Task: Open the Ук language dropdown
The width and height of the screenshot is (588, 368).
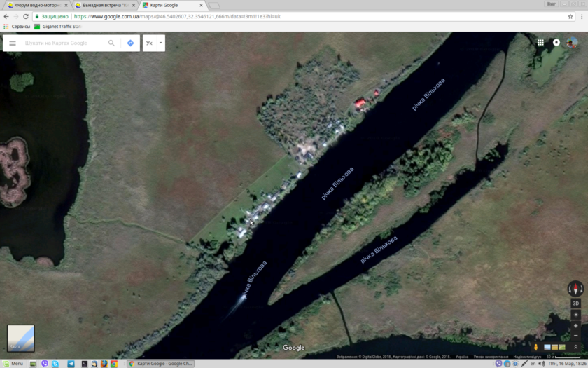Action: (x=154, y=43)
